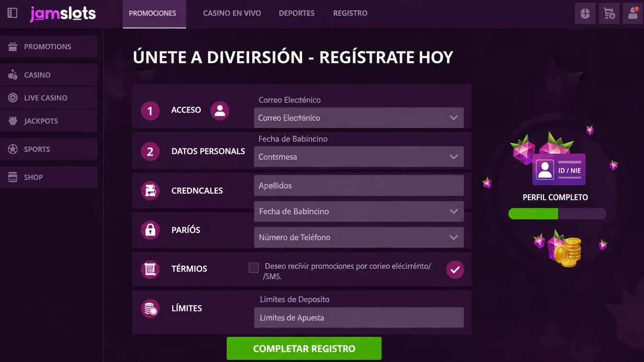Open the Casino en Vivo tab
This screenshot has height=362, width=644.
232,13
